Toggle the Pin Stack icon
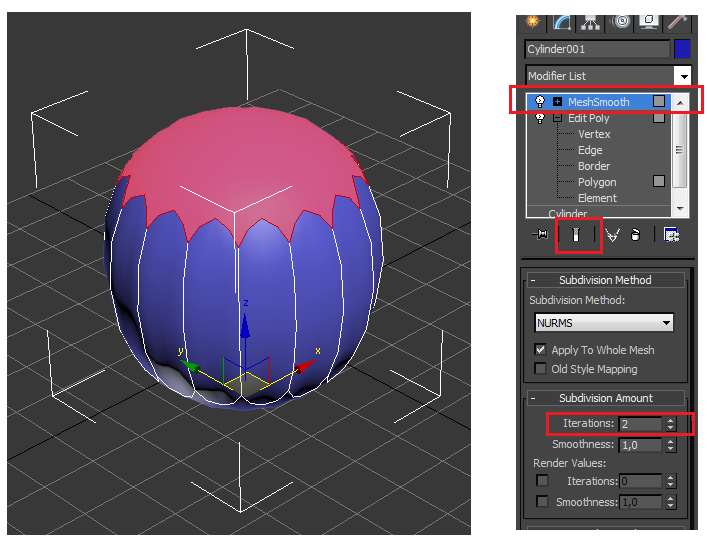 point(540,234)
